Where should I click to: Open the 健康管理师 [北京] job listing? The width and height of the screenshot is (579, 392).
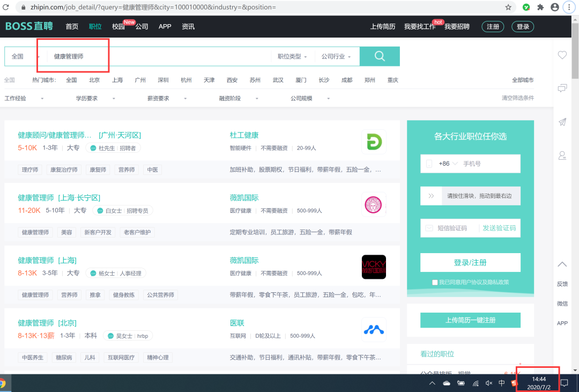47,323
